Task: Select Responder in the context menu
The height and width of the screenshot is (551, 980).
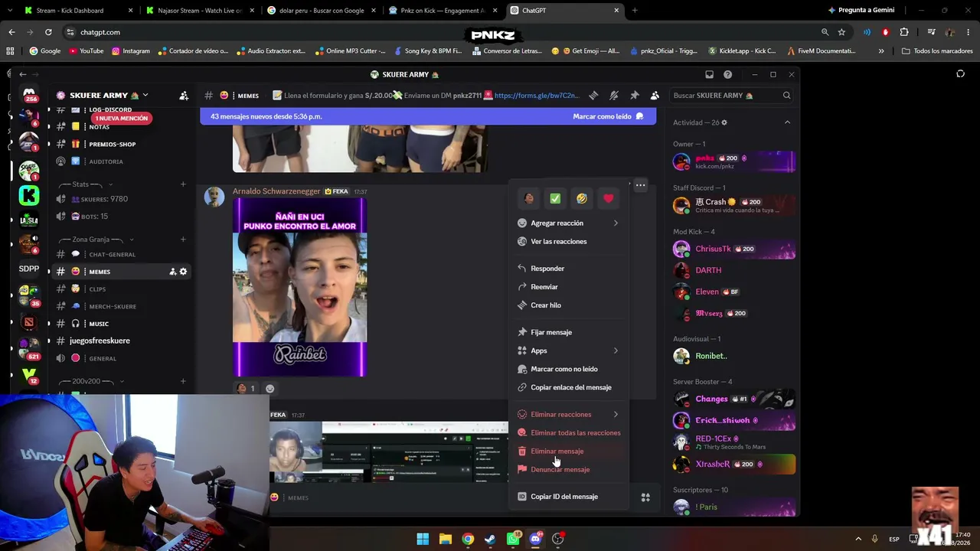Action: click(x=567, y=269)
